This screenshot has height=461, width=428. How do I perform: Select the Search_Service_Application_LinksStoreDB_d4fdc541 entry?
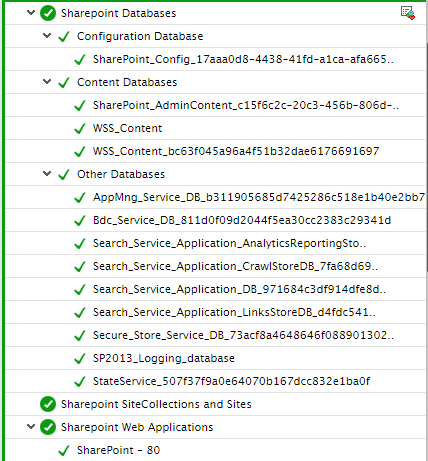click(x=234, y=312)
